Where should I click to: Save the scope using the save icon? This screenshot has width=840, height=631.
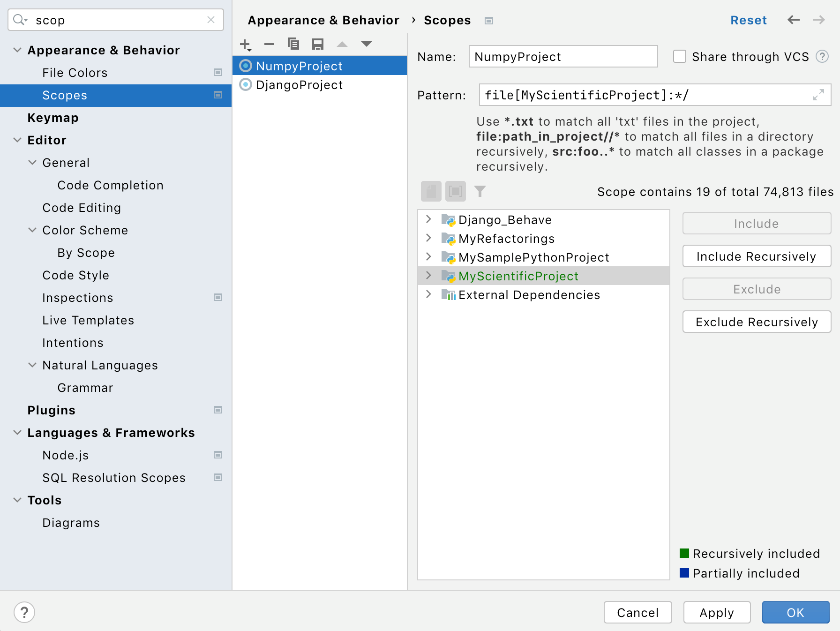coord(318,44)
